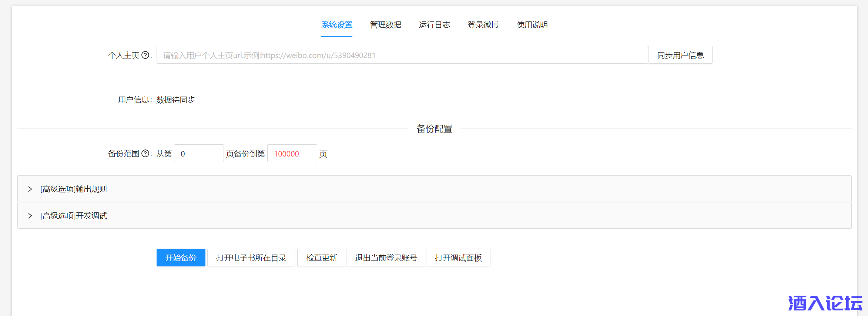The height and width of the screenshot is (316, 868).
Task: Open the debug panel with 打开调试面板
Action: click(458, 258)
